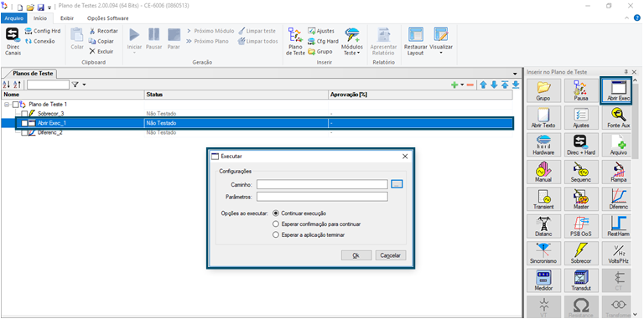The width and height of the screenshot is (644, 319).
Task: Sort the test plan list ascending
Action: click(7, 85)
